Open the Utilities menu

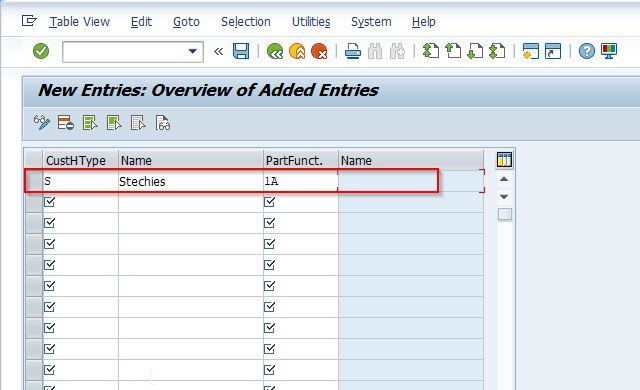click(x=311, y=22)
